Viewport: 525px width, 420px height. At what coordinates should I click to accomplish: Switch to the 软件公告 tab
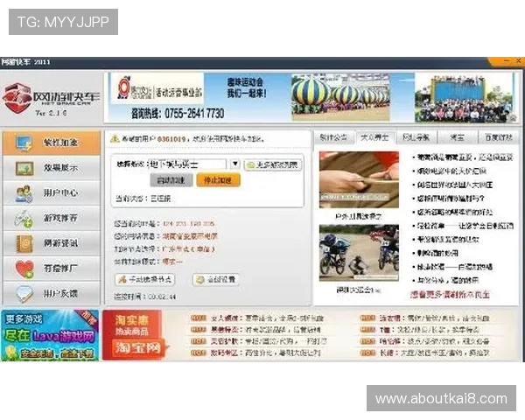333,137
